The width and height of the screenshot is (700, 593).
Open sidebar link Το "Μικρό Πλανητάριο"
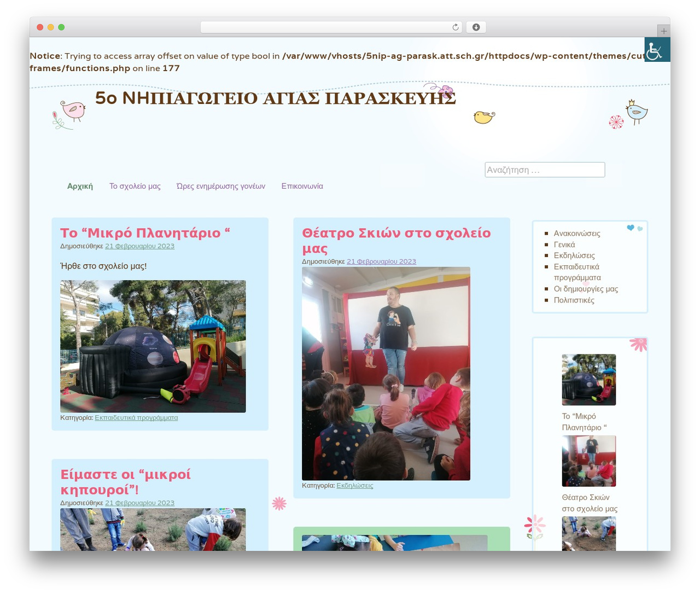click(x=584, y=422)
